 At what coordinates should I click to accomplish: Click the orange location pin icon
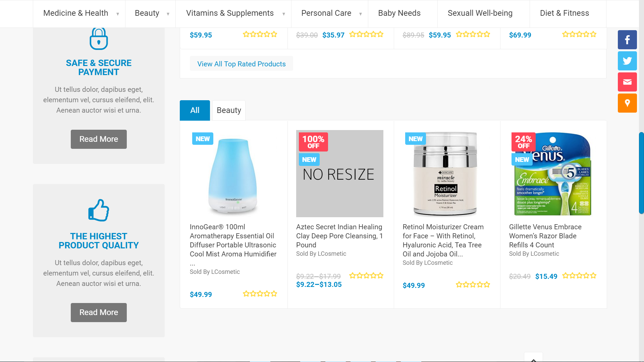(x=627, y=103)
